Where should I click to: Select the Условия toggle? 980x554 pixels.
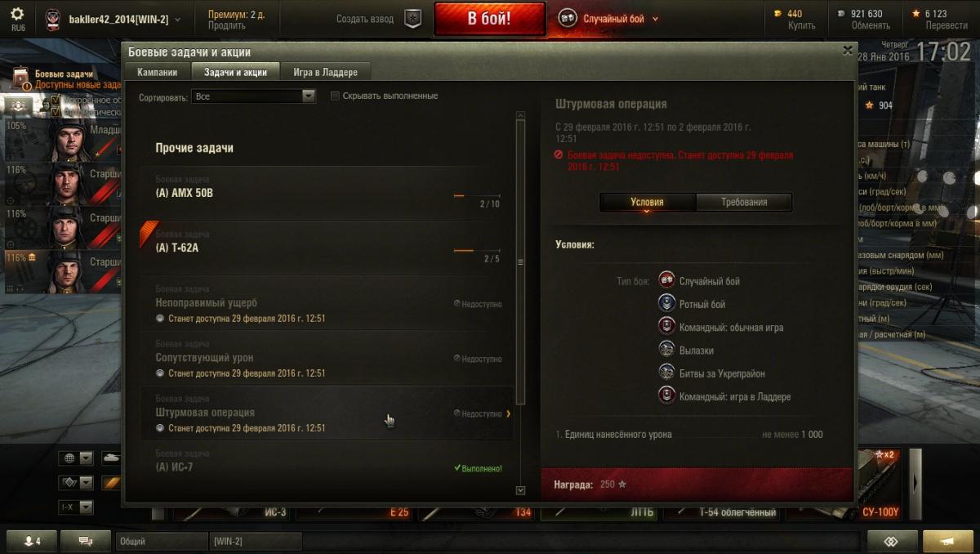click(647, 202)
